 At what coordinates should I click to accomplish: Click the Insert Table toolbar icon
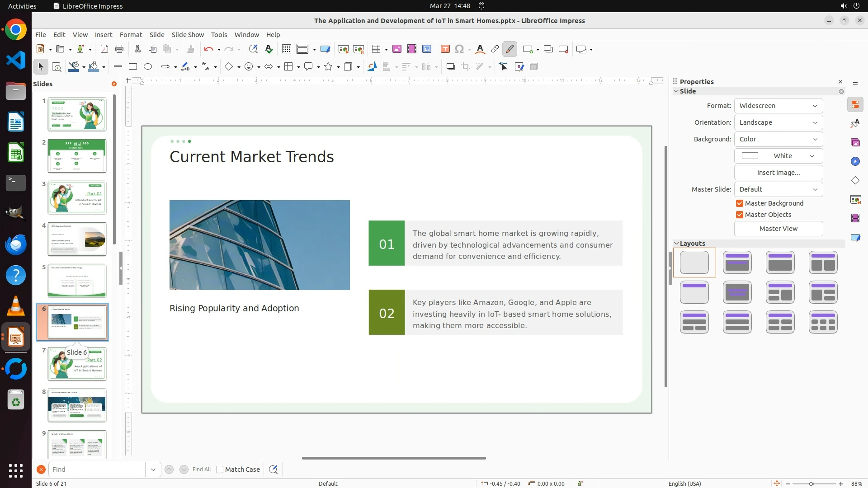coord(376,49)
